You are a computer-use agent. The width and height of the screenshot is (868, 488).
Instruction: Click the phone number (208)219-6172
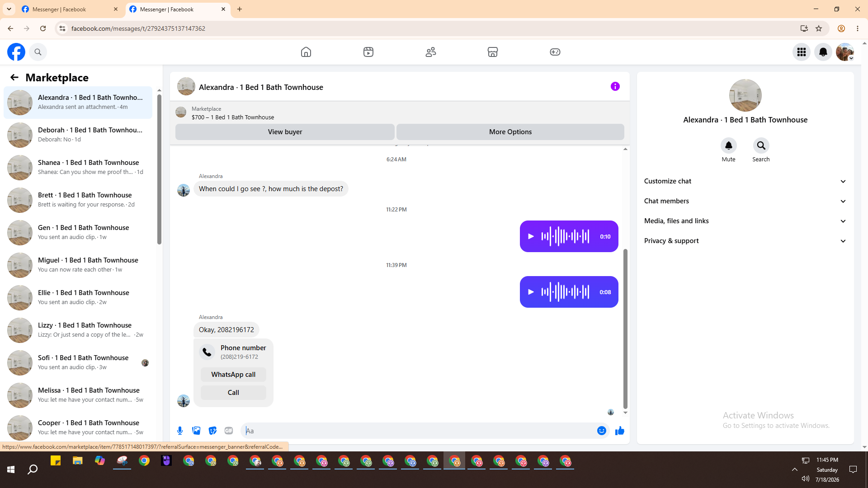239,357
